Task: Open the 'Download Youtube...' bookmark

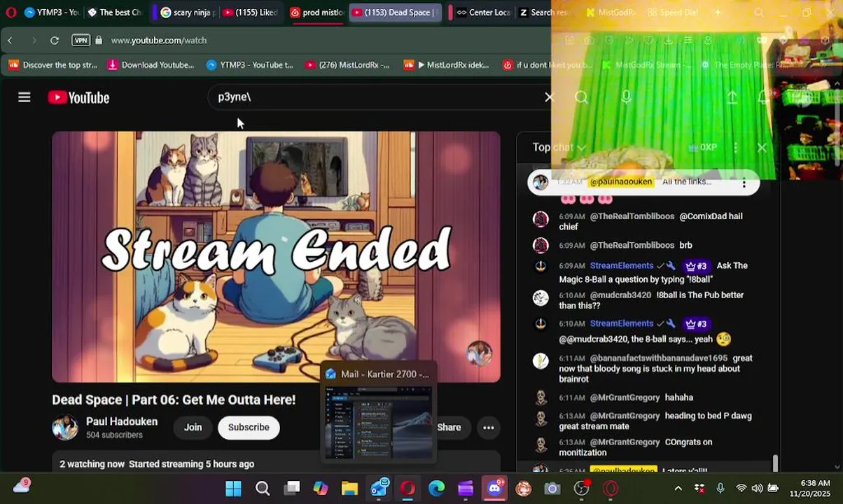Action: pos(151,65)
